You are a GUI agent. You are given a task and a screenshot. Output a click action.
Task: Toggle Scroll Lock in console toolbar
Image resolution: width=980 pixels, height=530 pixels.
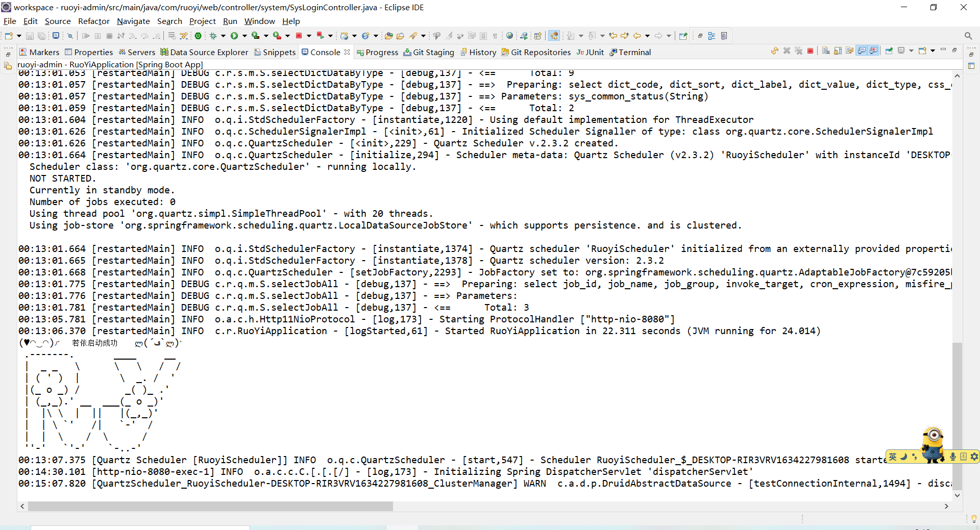click(x=838, y=51)
